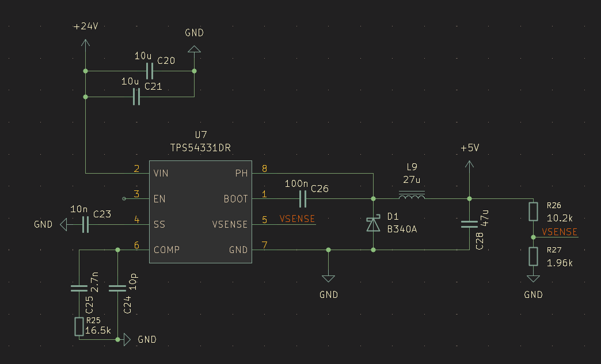Click the C23 soft-start capacitor symbol
The width and height of the screenshot is (601, 364).
click(86, 224)
